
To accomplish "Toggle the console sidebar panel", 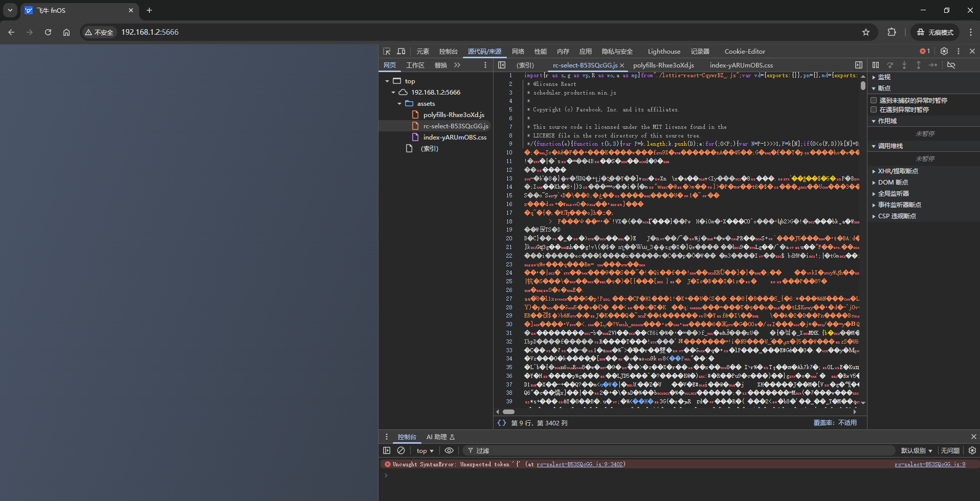I will tap(387, 450).
